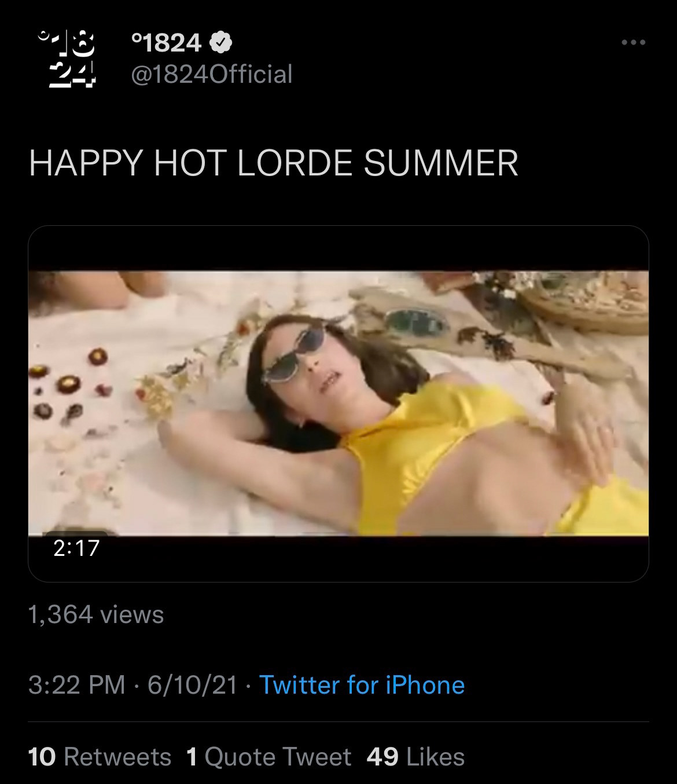Open the °1824 display name

click(167, 42)
